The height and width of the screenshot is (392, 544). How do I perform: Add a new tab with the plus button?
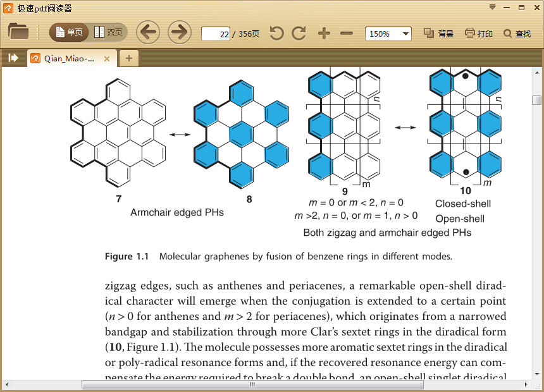(x=128, y=58)
